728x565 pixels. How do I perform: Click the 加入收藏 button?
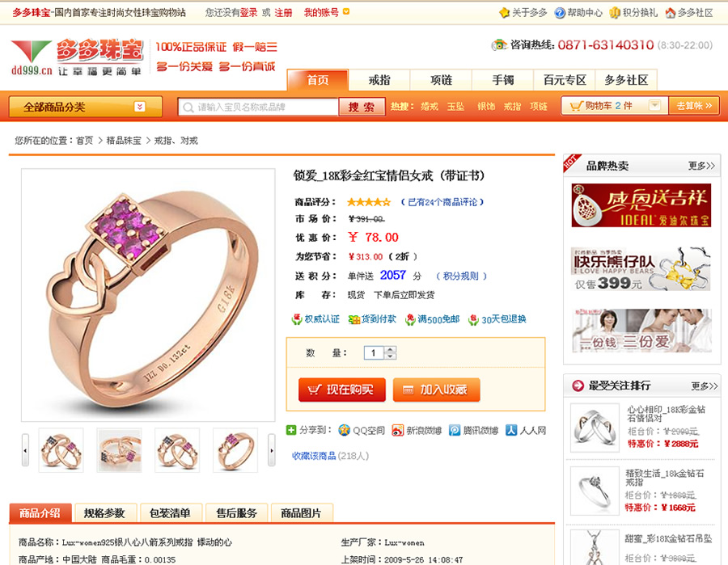point(437,390)
